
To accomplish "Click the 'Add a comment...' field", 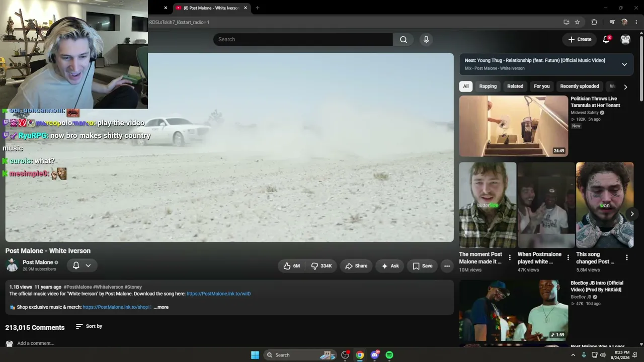I will tap(36, 343).
